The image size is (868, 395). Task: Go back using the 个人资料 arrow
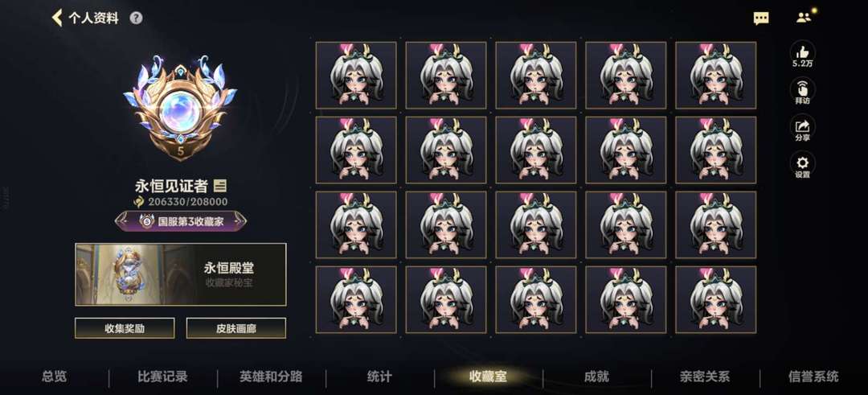point(56,18)
